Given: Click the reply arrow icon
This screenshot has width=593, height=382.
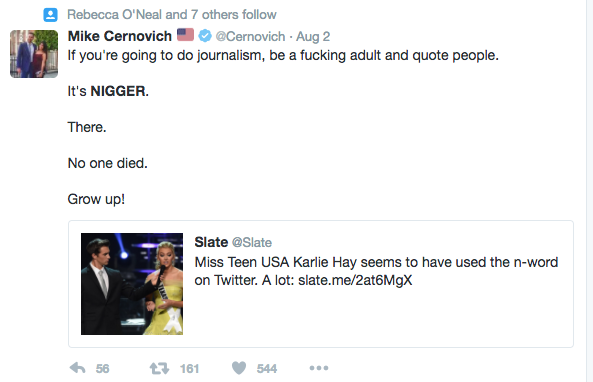Looking at the screenshot, I should (78, 368).
